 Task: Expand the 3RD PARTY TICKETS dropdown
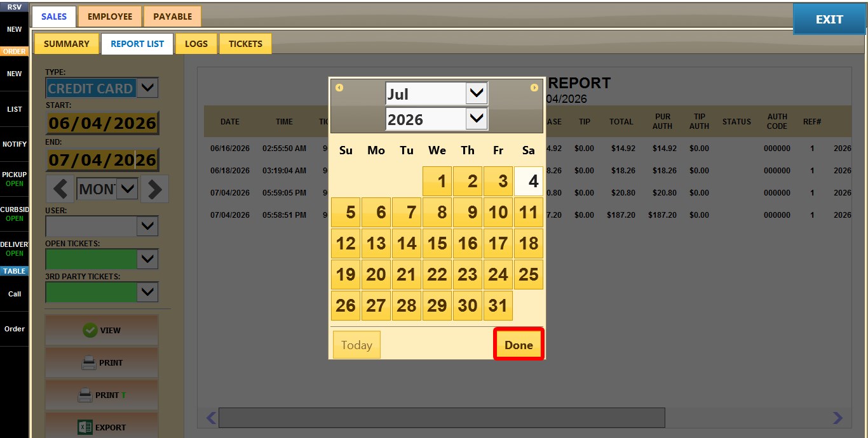147,291
